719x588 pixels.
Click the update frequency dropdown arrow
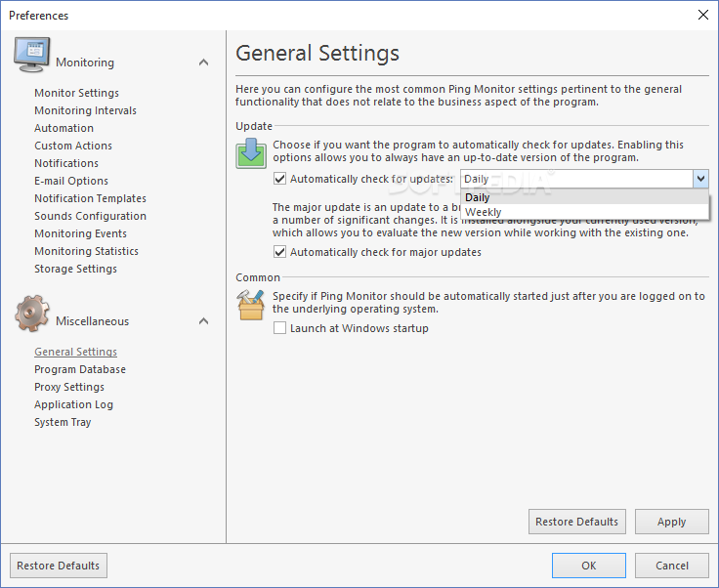(700, 179)
